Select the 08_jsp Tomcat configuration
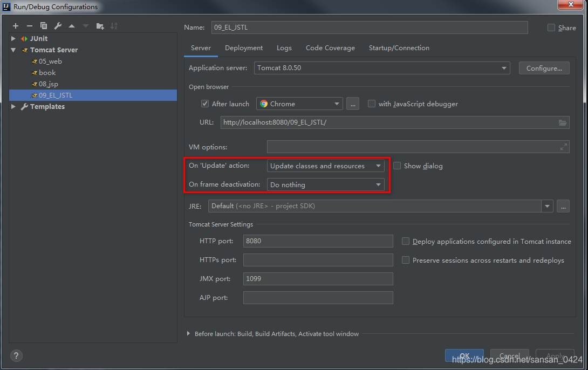This screenshot has height=370, width=588. click(x=48, y=84)
